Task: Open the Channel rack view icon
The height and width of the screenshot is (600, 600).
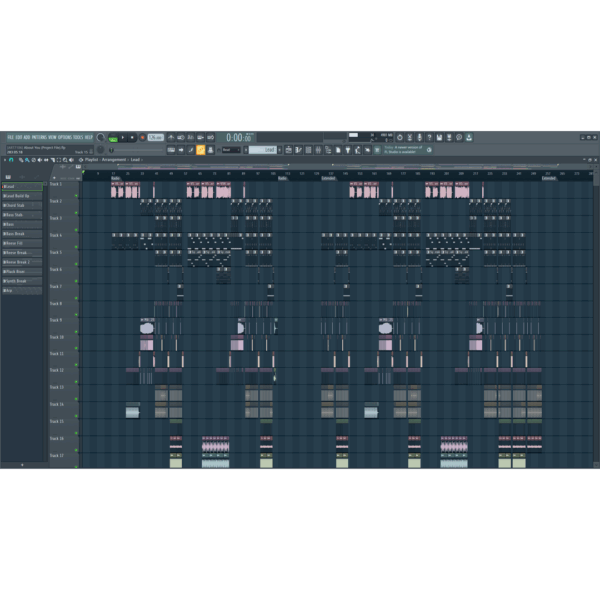Action: tap(308, 150)
